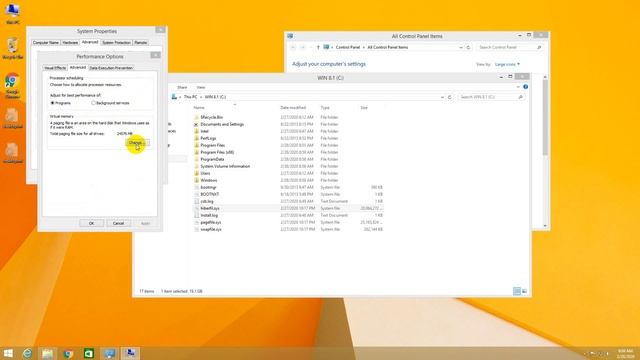The image size is (640, 360).
Task: Select the PerfLogs folder
Action: click(208, 138)
